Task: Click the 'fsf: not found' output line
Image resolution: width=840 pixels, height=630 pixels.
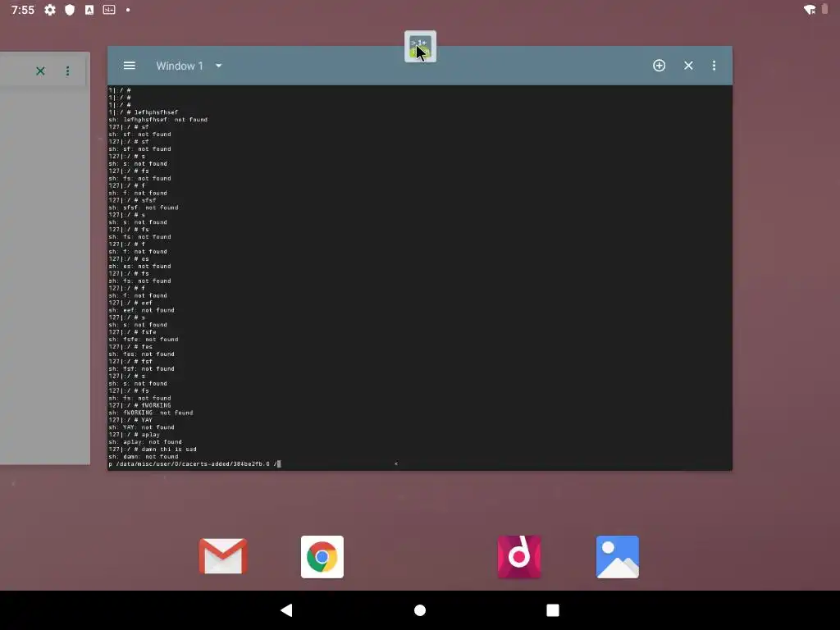Action: pos(141,369)
